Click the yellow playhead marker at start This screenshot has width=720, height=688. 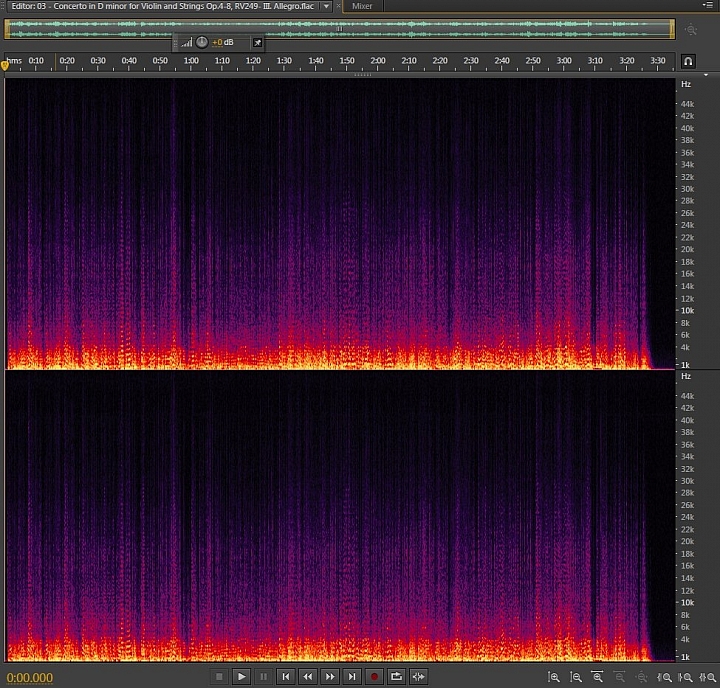tap(5, 66)
